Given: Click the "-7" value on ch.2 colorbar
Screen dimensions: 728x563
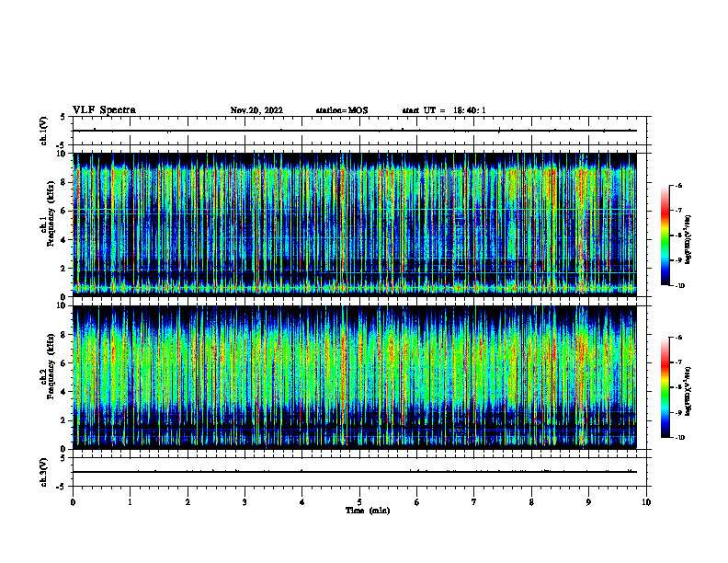Looking at the screenshot, I should [x=679, y=362].
